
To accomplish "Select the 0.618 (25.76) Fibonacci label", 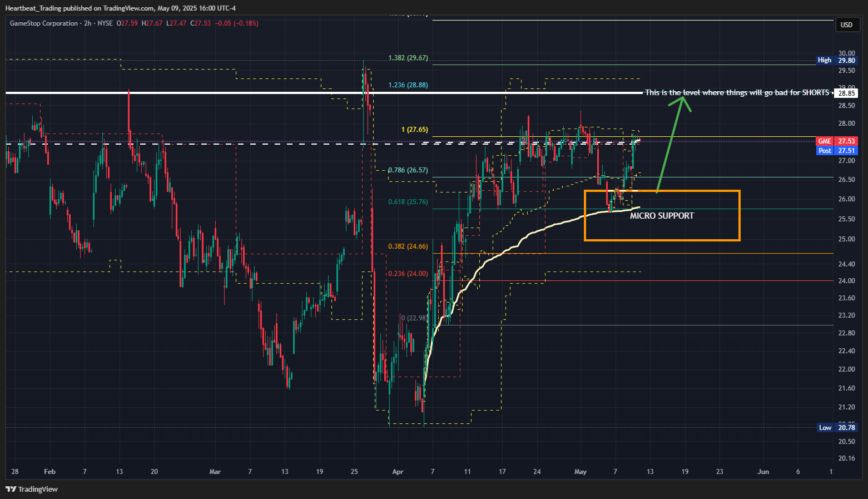I will [408, 202].
